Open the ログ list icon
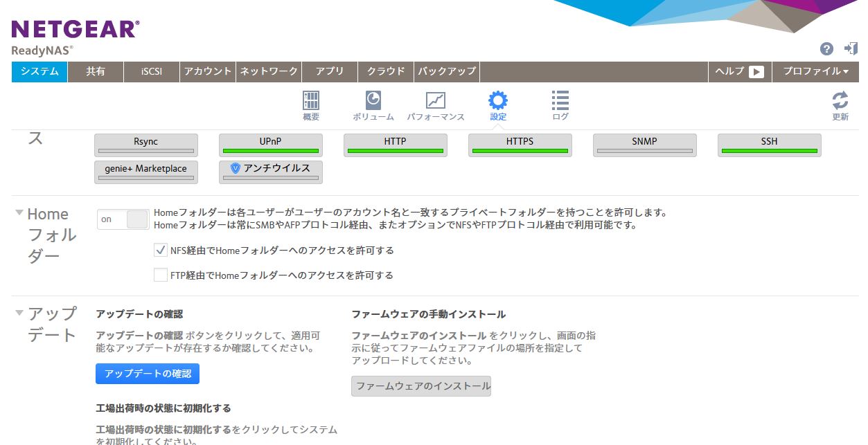 (560, 101)
